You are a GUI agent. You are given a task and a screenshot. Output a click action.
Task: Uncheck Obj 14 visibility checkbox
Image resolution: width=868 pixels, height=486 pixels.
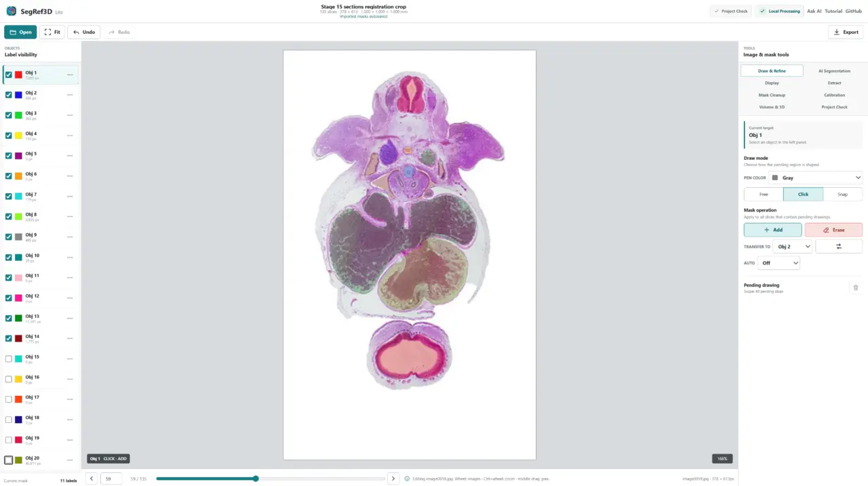pyautogui.click(x=9, y=338)
